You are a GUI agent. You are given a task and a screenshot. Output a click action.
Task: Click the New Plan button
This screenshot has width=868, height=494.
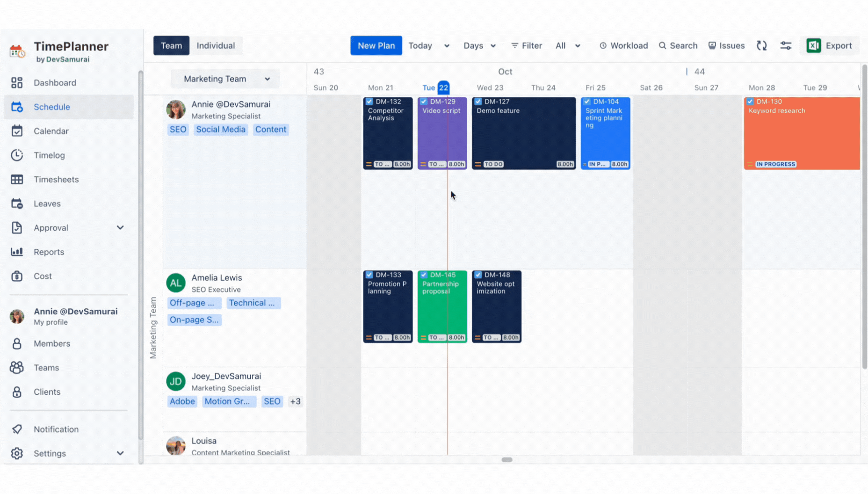coord(376,45)
